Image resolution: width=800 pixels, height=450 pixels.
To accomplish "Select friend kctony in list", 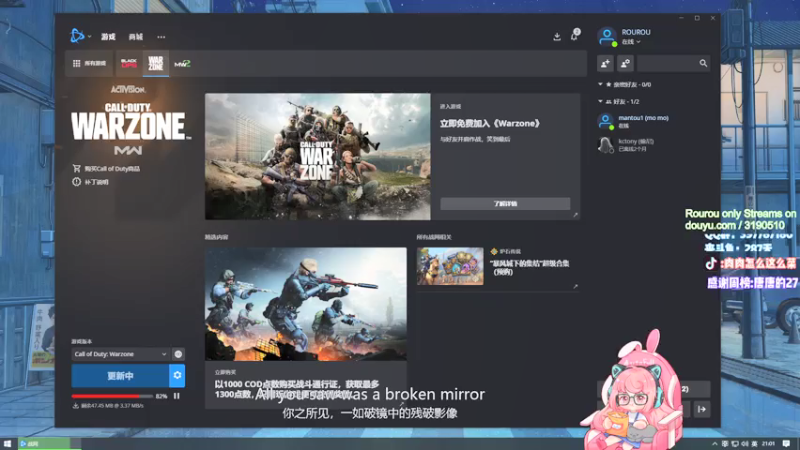I will click(x=653, y=145).
